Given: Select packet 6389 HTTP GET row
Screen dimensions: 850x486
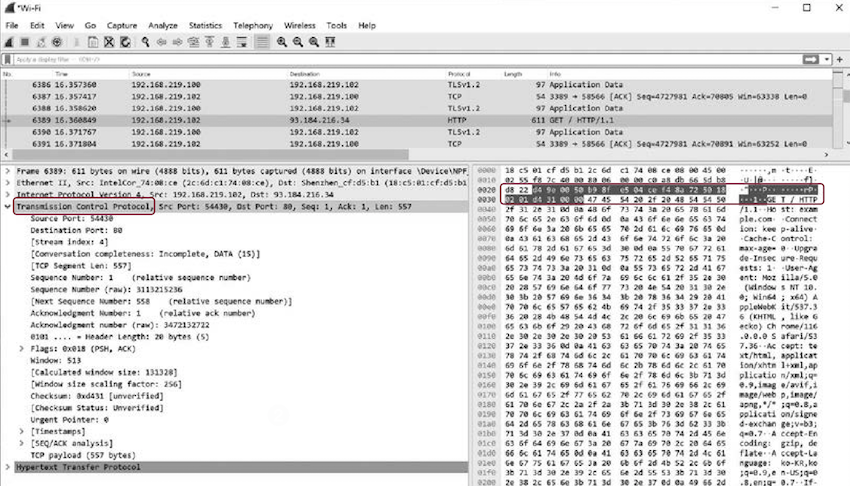Looking at the screenshot, I should tap(416, 120).
